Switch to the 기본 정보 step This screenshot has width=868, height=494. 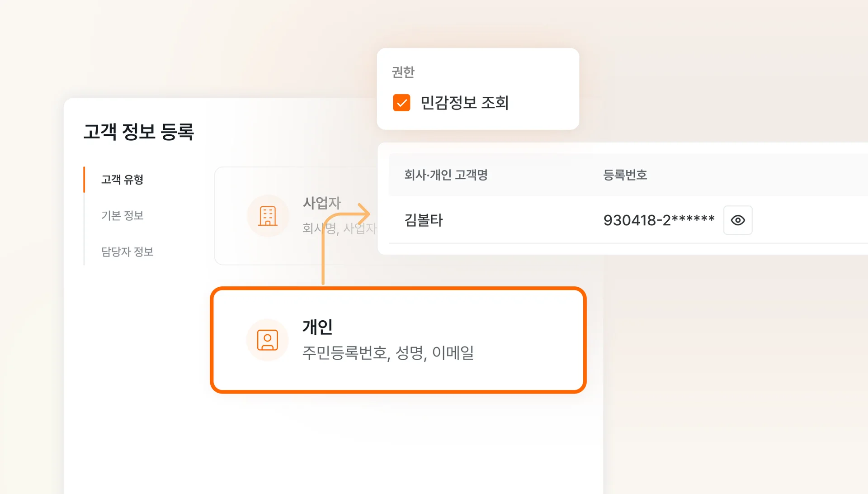[x=122, y=216]
